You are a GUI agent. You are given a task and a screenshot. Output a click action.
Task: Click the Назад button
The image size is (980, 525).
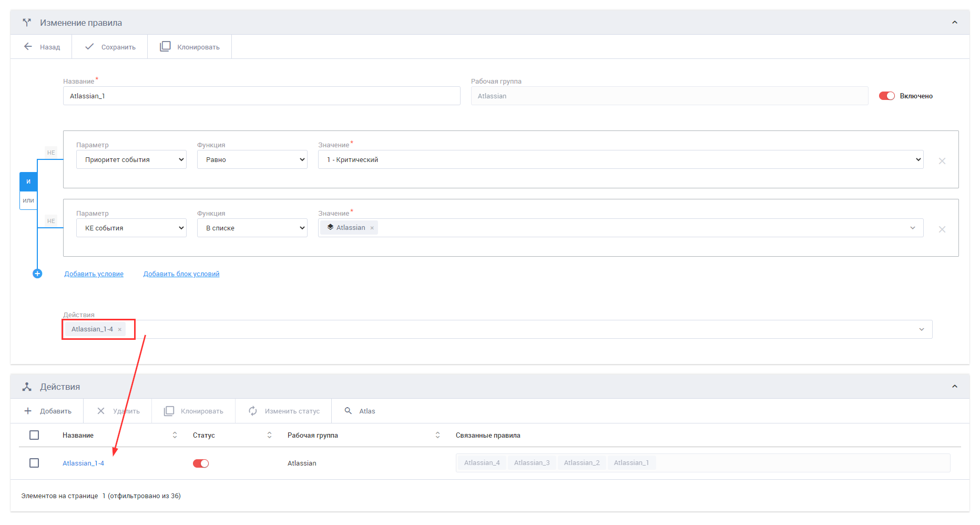click(42, 47)
